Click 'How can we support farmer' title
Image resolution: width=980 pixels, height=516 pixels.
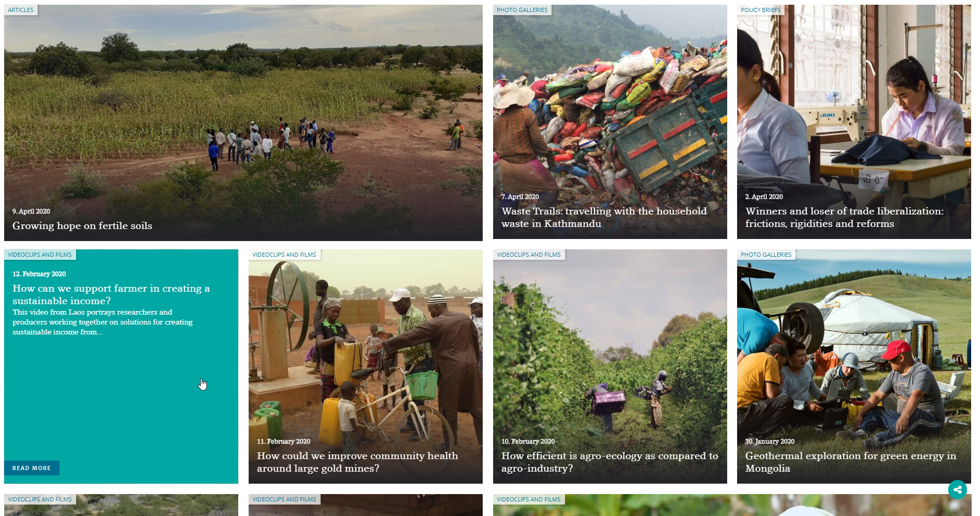tap(111, 295)
